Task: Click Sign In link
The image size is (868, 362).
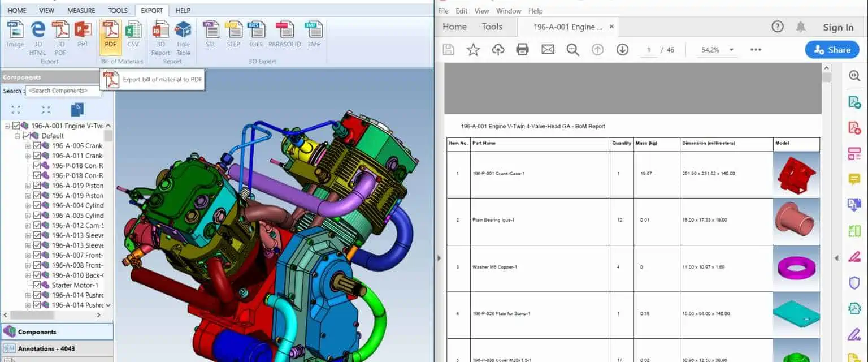Action: pos(838,27)
